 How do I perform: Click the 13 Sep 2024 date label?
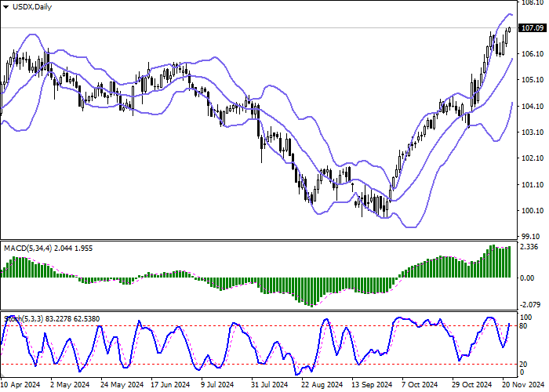click(x=372, y=385)
